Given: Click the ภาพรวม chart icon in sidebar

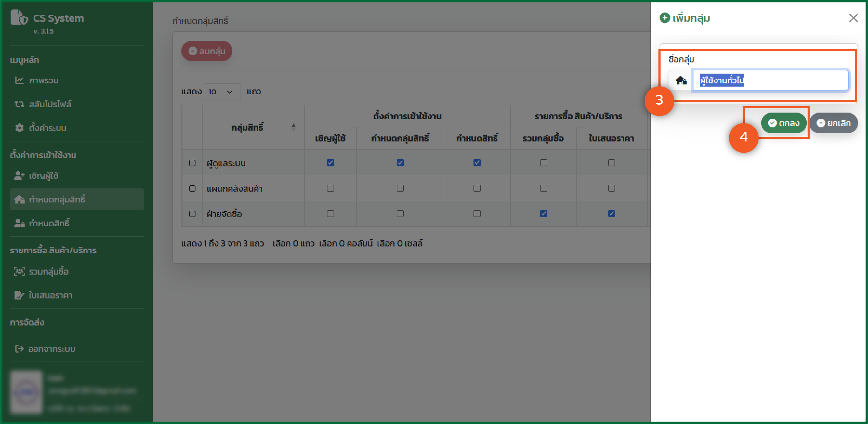Looking at the screenshot, I should [x=19, y=80].
